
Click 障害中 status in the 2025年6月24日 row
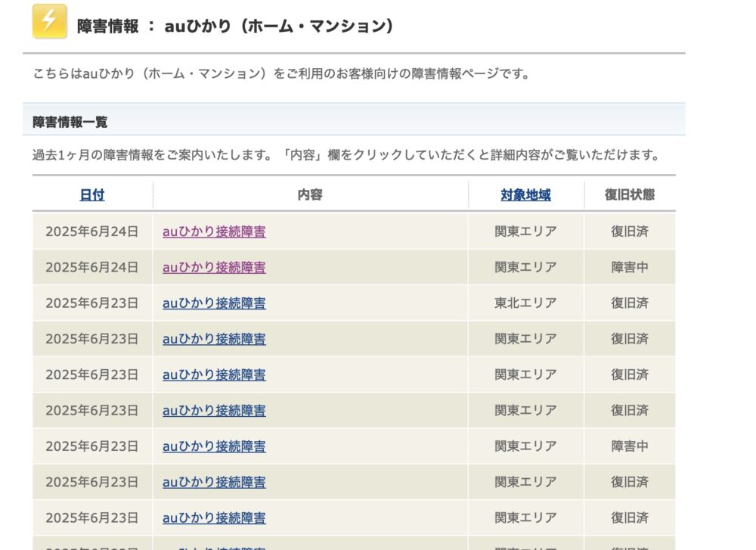pyautogui.click(x=630, y=267)
